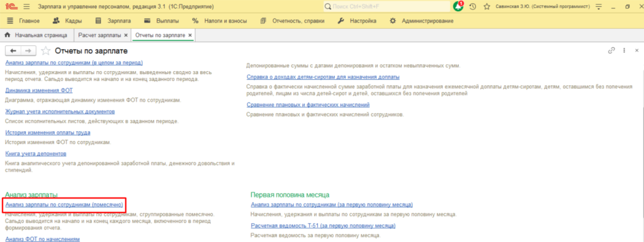The width and height of the screenshot is (644, 242).
Task: Close the Отчеты по зарплате tab
Action: [x=189, y=36]
